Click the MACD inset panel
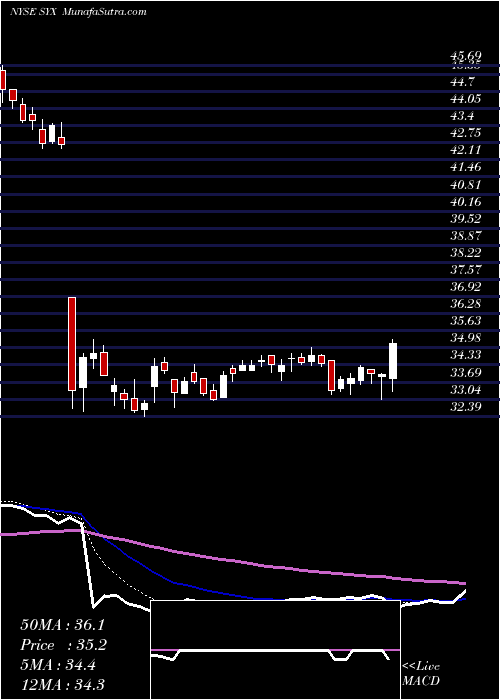 click(275, 650)
